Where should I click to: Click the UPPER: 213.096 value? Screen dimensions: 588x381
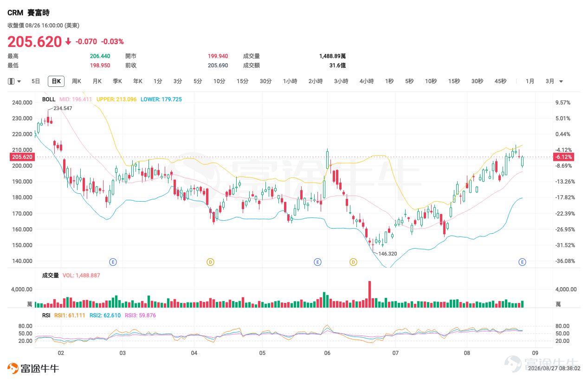116,99
